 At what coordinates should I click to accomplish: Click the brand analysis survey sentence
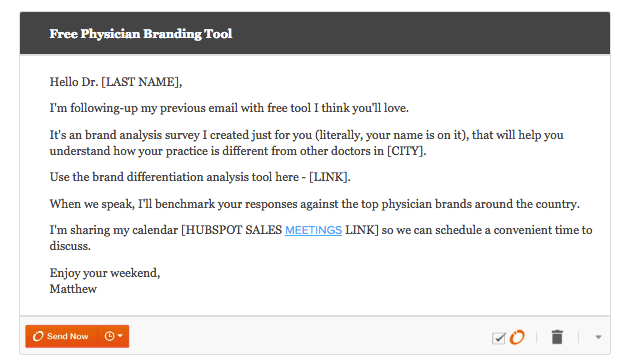tap(306, 143)
